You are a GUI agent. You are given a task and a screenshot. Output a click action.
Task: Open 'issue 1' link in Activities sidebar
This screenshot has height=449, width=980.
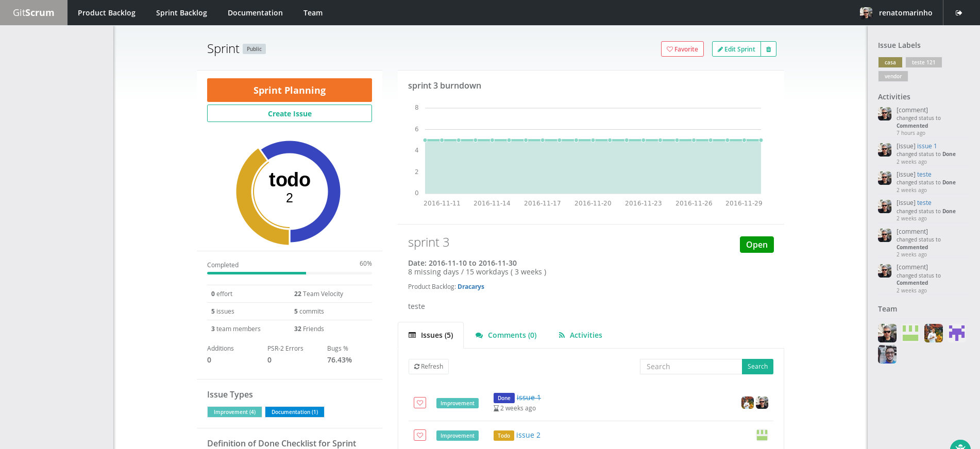[x=927, y=146]
